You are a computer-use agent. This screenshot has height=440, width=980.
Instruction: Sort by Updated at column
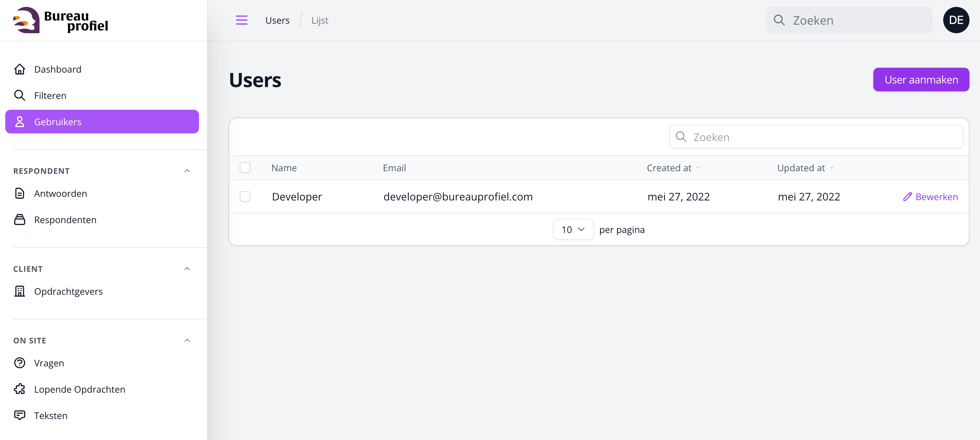tap(805, 168)
